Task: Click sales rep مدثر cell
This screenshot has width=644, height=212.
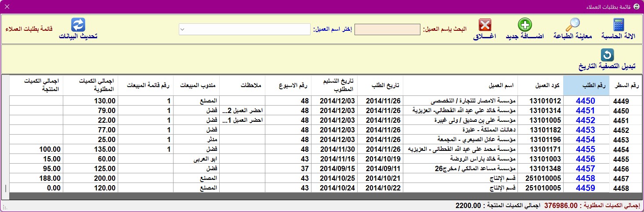Action: click(x=196, y=139)
